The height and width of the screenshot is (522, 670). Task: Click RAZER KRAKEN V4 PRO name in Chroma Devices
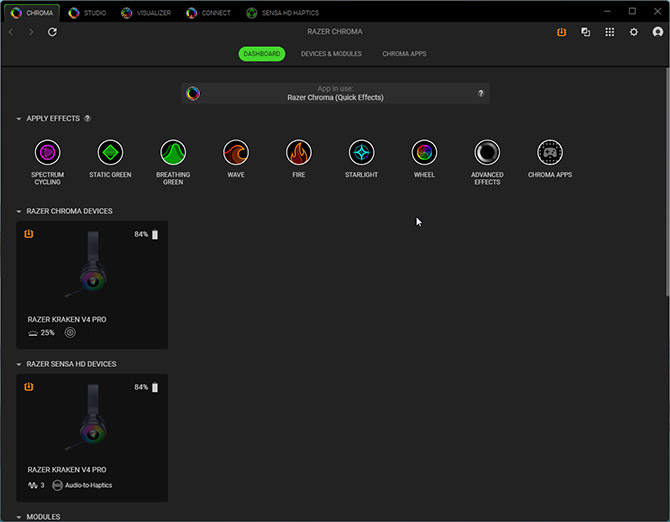click(67, 320)
